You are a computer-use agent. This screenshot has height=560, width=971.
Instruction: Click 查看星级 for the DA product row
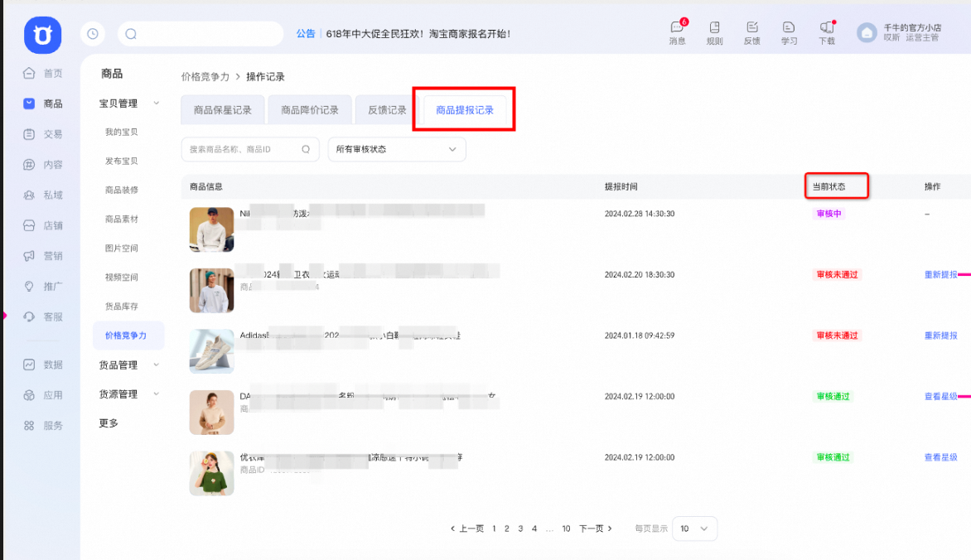tap(940, 397)
